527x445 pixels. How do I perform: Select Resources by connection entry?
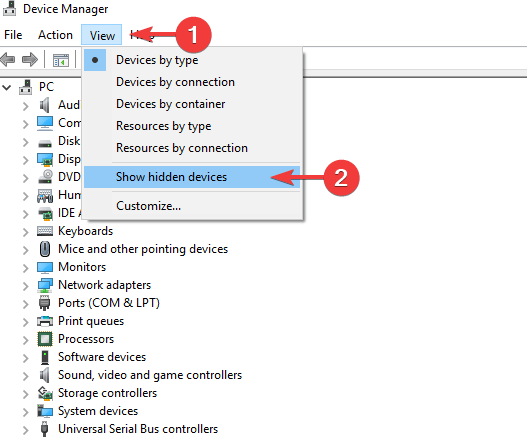(182, 148)
